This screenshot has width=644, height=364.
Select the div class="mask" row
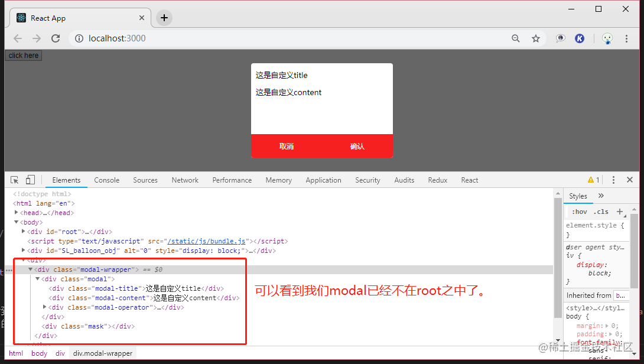click(x=88, y=326)
